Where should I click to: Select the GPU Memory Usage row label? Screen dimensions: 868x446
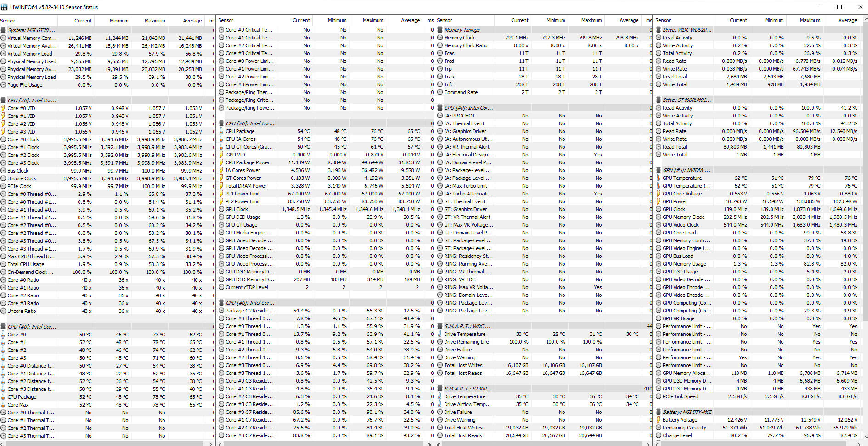tap(684, 264)
